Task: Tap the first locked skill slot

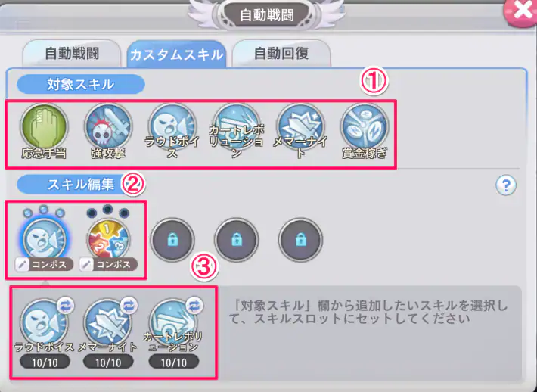Action: point(172,240)
